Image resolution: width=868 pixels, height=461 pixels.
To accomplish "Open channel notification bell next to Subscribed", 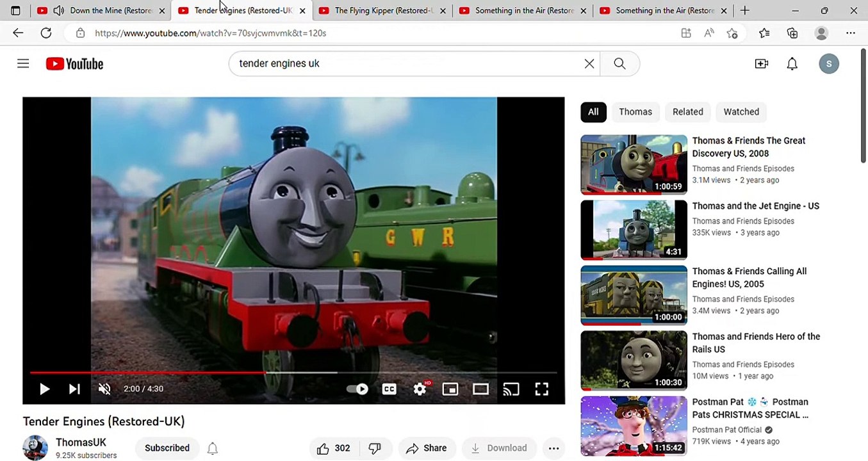I will click(x=213, y=448).
